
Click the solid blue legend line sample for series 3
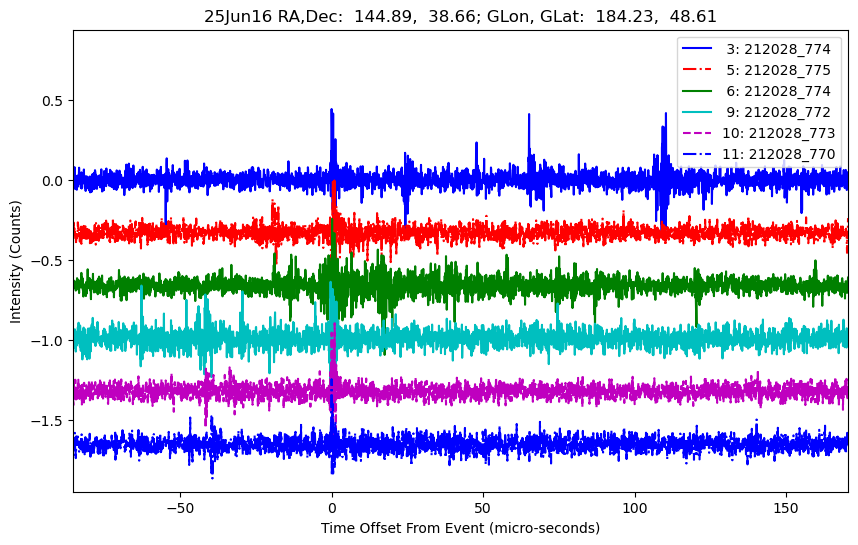[697, 49]
